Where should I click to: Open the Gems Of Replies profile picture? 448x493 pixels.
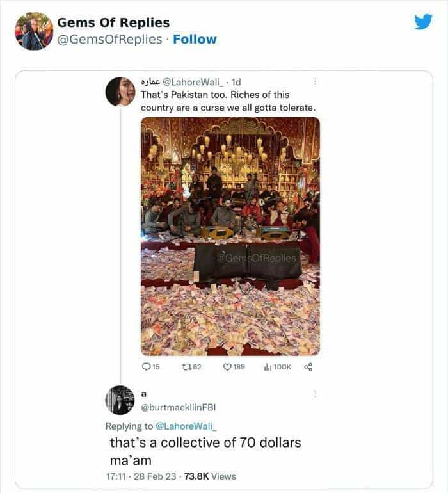[x=33, y=31]
